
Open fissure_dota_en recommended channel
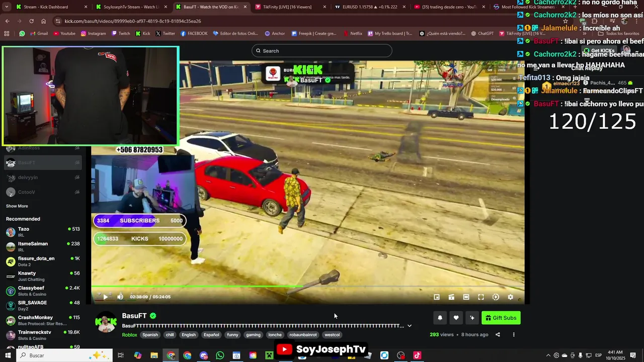point(43,261)
